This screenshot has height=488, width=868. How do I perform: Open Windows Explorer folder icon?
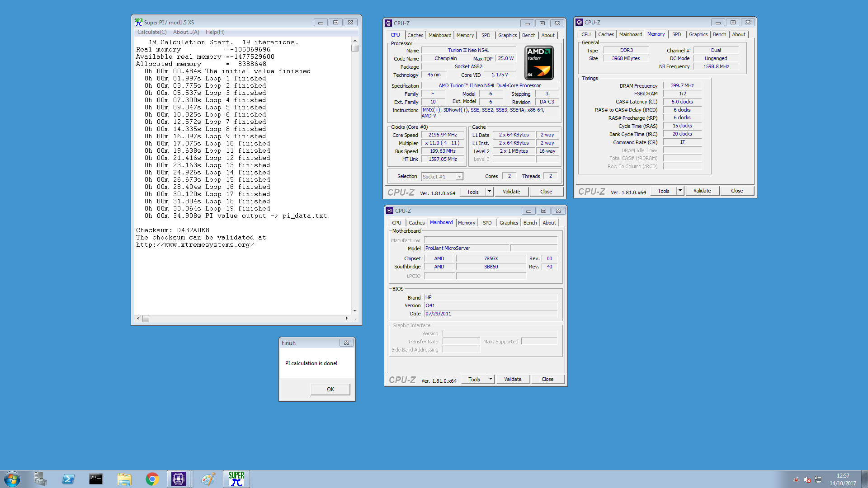124,479
